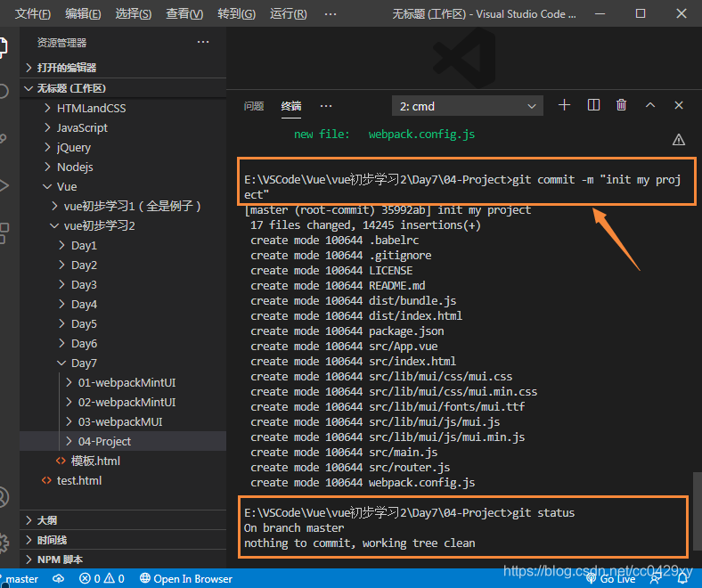The width and height of the screenshot is (702, 588).
Task: Click Go Live in status bar
Action: click(x=610, y=579)
